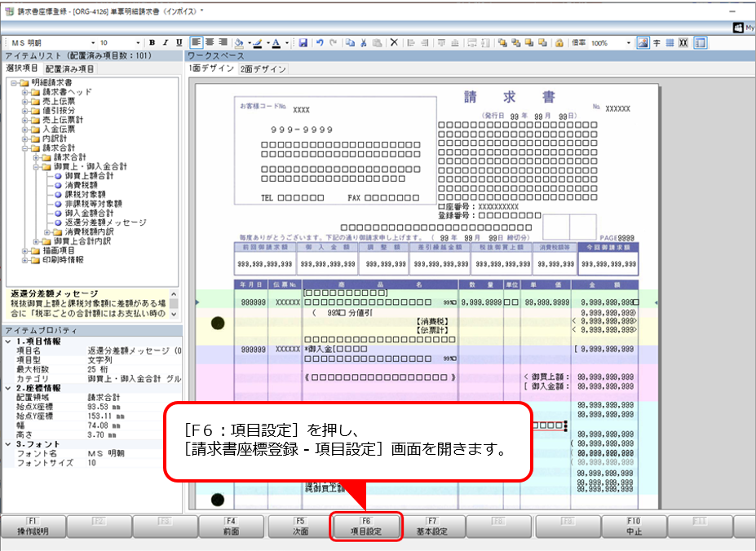The height and width of the screenshot is (551, 756).
Task: Apply the font color A
Action: (x=276, y=43)
